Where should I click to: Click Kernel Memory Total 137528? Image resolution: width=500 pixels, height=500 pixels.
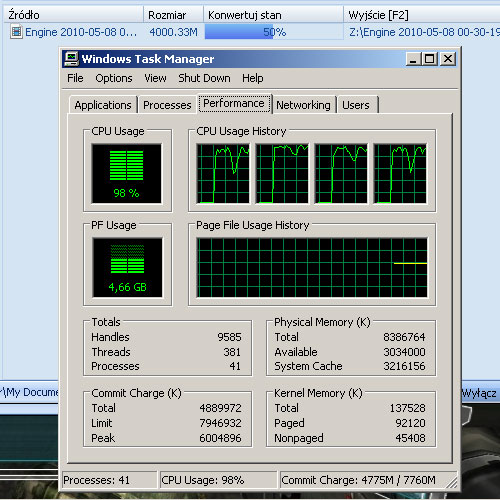408,408
